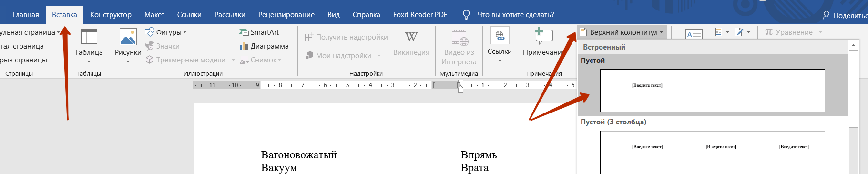Screen dimensions: 868x174
Task: Insert a table using the Таблица icon
Action: [x=89, y=37]
